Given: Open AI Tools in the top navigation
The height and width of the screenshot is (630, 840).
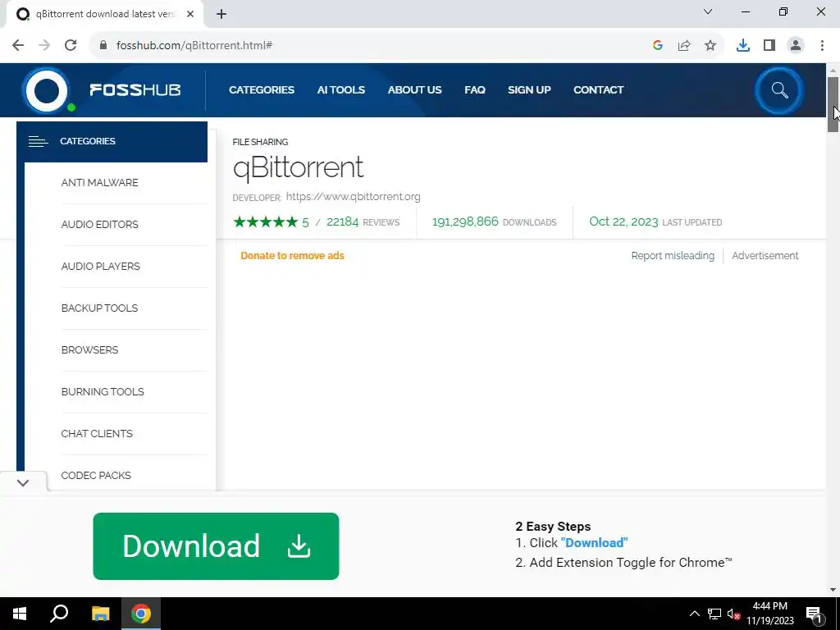Looking at the screenshot, I should [340, 90].
